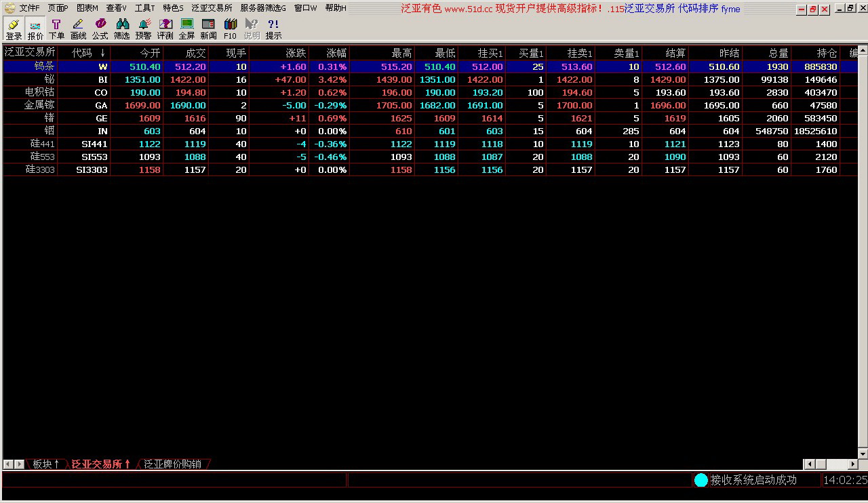Screen dimensions: 868x503
Task: Click the 说明 help pointer icon
Action: click(x=252, y=29)
